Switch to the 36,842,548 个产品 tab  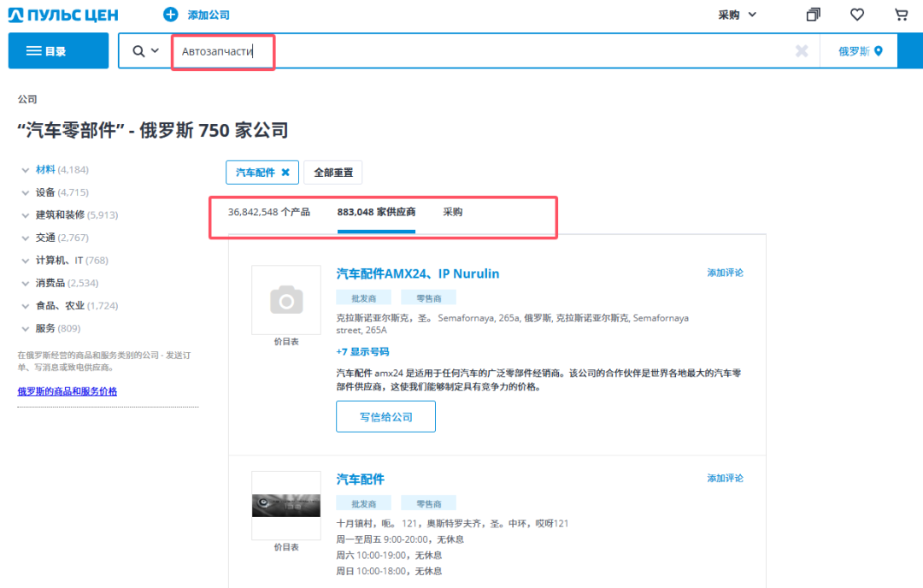[x=269, y=211]
